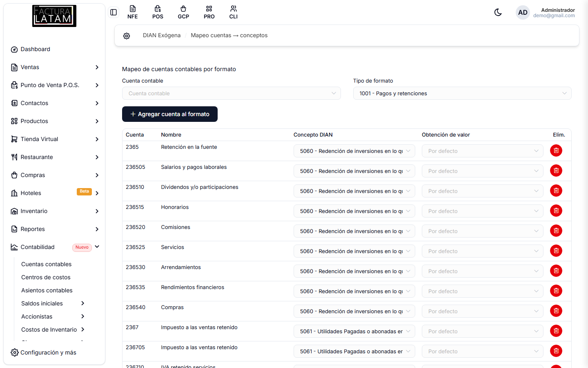Open Dashboard from the sidebar
Image resolution: width=588 pixels, height=368 pixels.
(54, 49)
